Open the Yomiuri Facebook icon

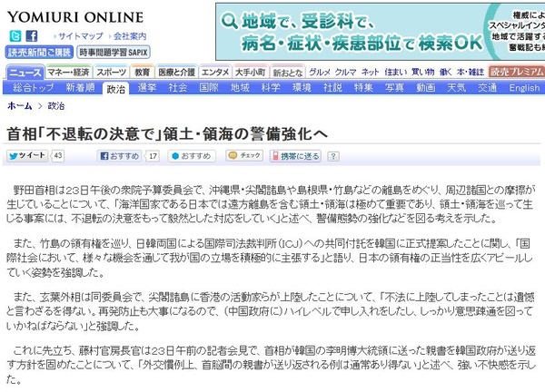pos(32,36)
